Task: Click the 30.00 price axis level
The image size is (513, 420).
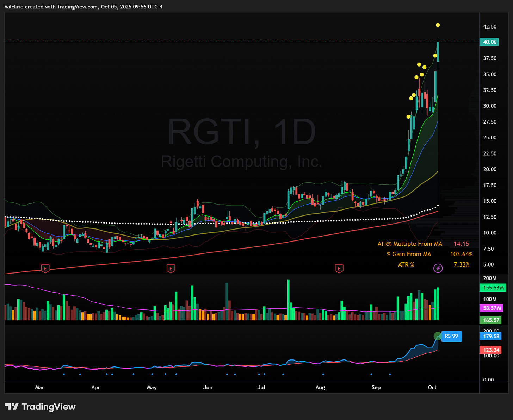Action: point(490,106)
